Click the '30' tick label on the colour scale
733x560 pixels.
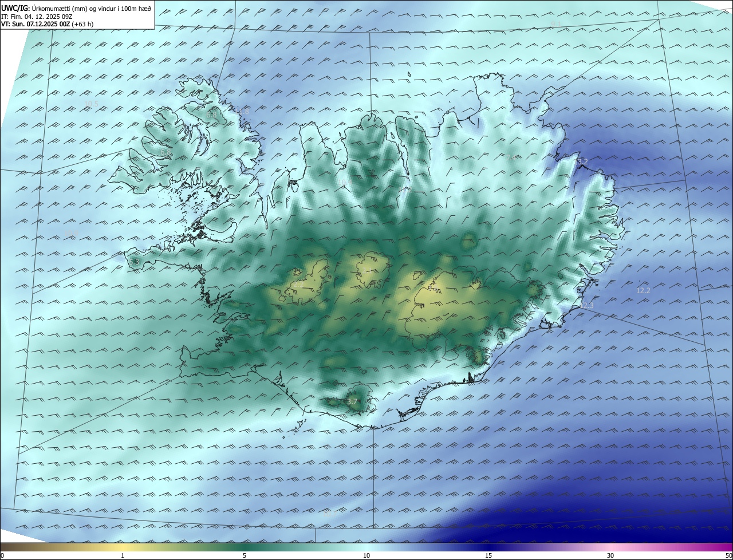610,555
